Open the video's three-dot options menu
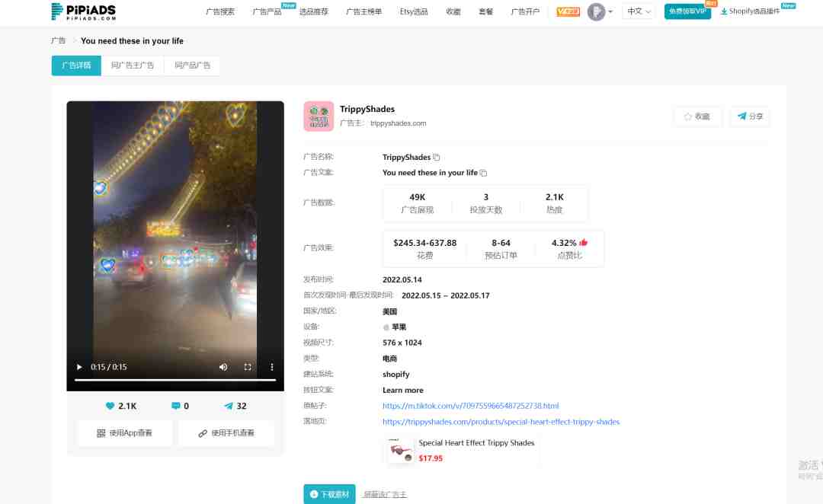This screenshot has width=823, height=504. point(272,367)
